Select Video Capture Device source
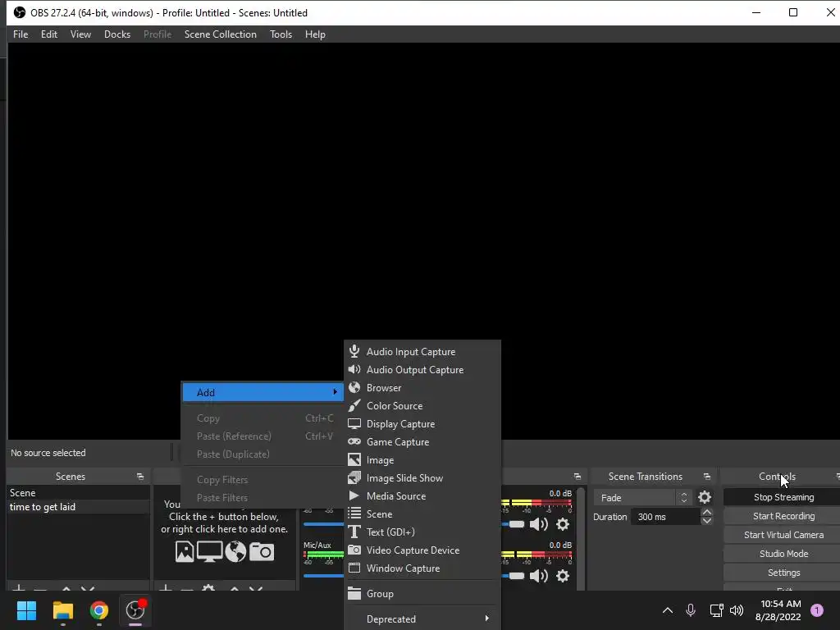Viewport: 840px width, 630px height. point(422,550)
